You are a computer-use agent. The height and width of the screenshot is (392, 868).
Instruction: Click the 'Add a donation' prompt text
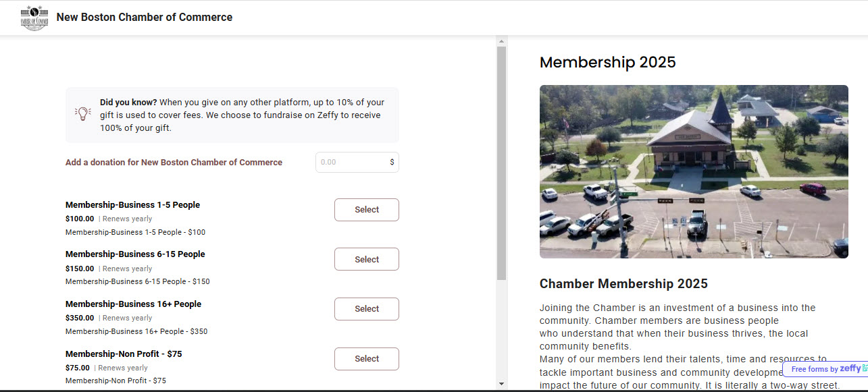(174, 162)
